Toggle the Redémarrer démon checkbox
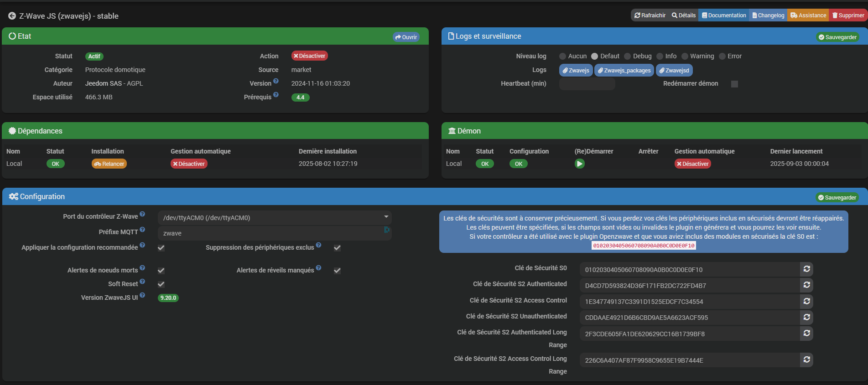 click(734, 84)
